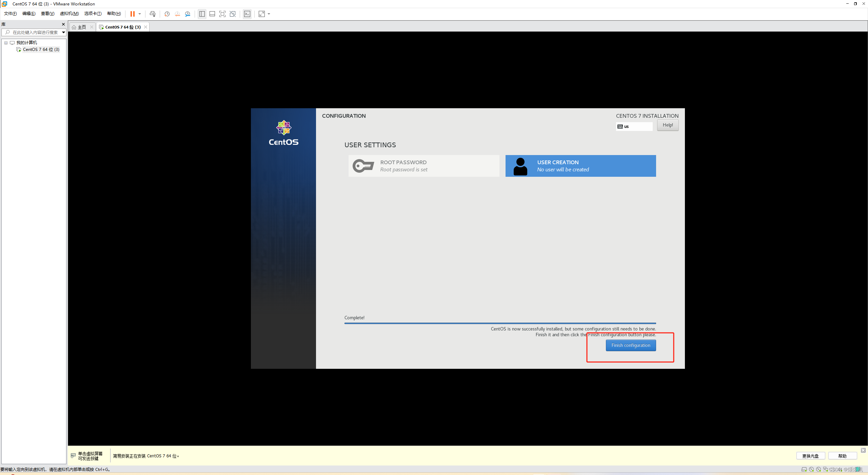The image size is (868, 475).
Task: Open the 编辑(E) menu
Action: 29,14
